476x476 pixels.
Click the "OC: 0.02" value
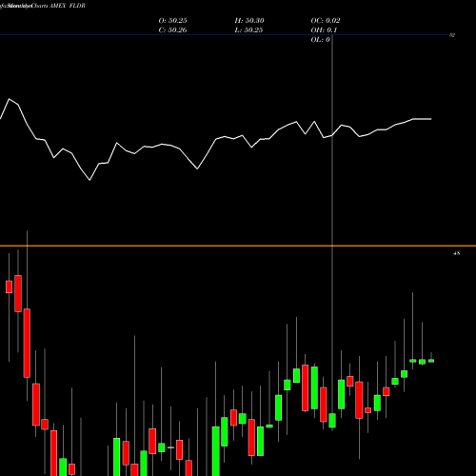coord(326,21)
